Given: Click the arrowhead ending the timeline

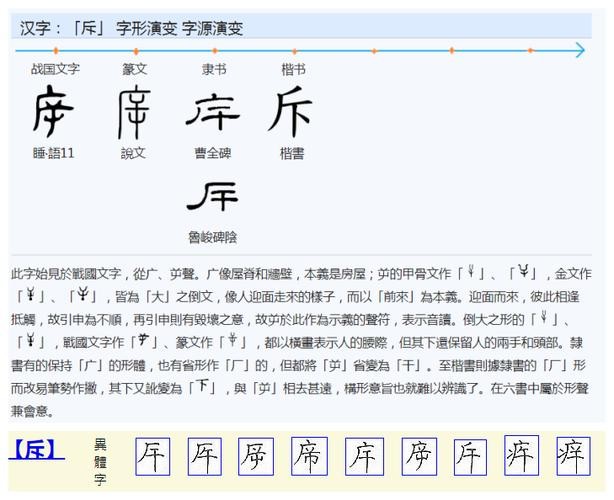Looking at the screenshot, I should (x=580, y=51).
